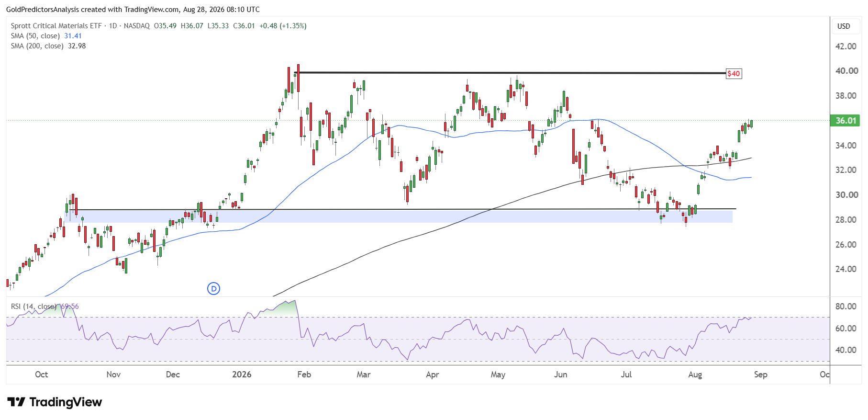The image size is (868, 420).
Task: Click the 34.00 price axis label
Action: 846,146
